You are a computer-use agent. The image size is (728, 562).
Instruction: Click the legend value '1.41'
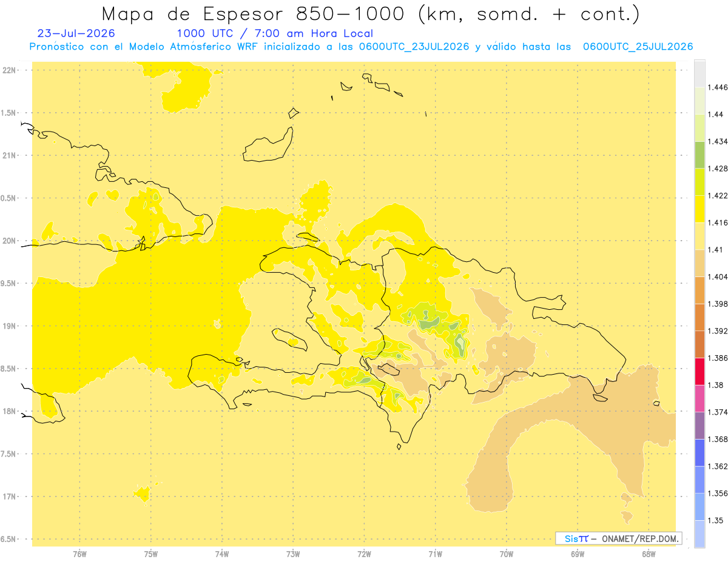(x=715, y=250)
